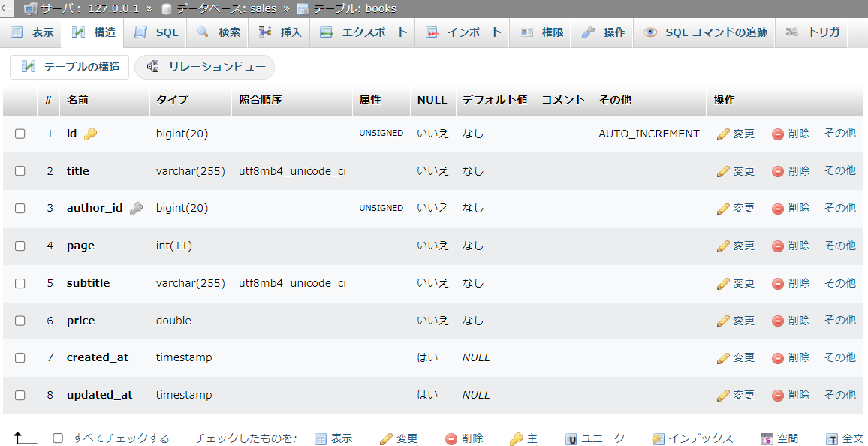
Task: Click the red delete icon for price row
Action: (x=778, y=321)
